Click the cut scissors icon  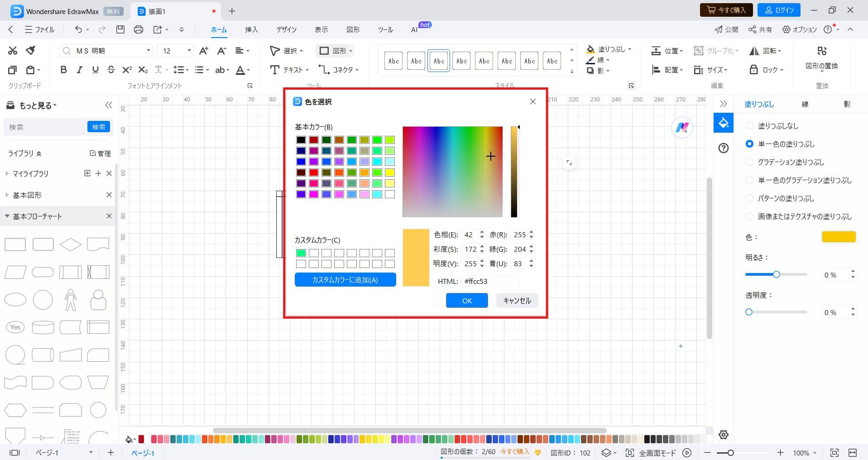13,51
